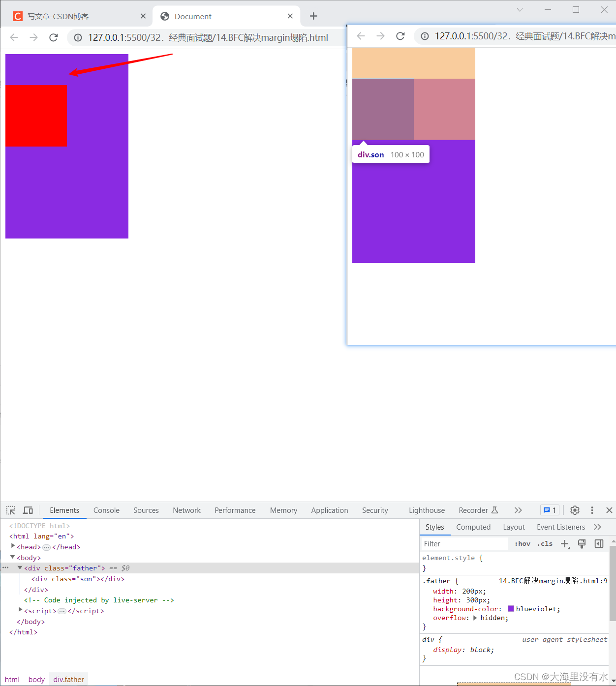
Task: Click the html breadcrumb item
Action: (x=12, y=680)
